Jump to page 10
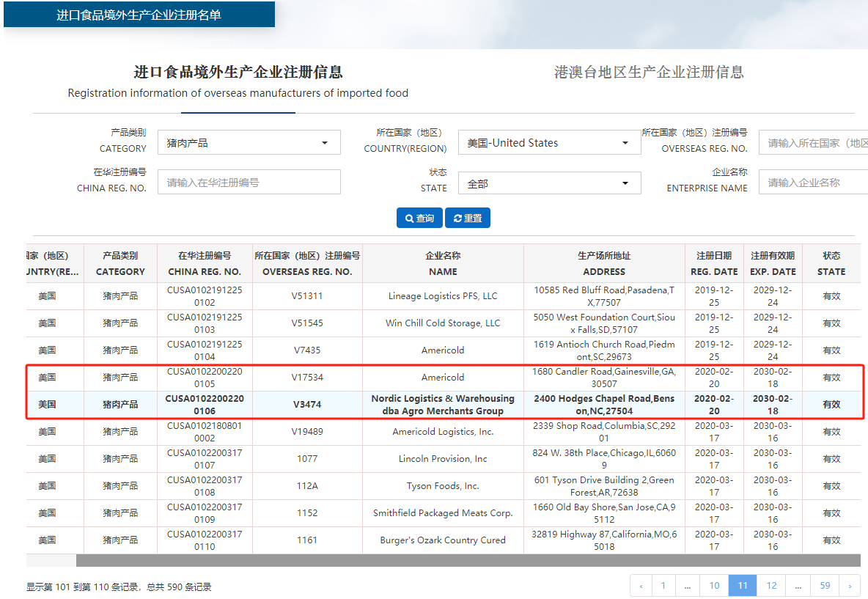The height and width of the screenshot is (599, 868). coord(714,586)
